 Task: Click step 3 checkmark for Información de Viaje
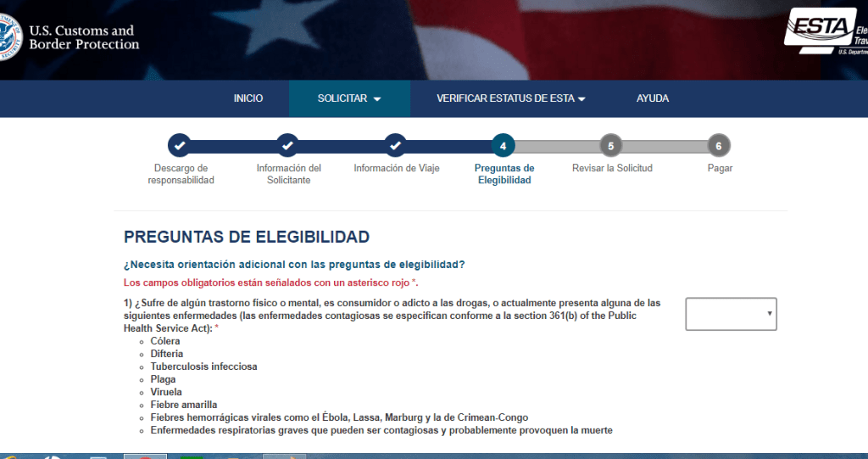[396, 146]
